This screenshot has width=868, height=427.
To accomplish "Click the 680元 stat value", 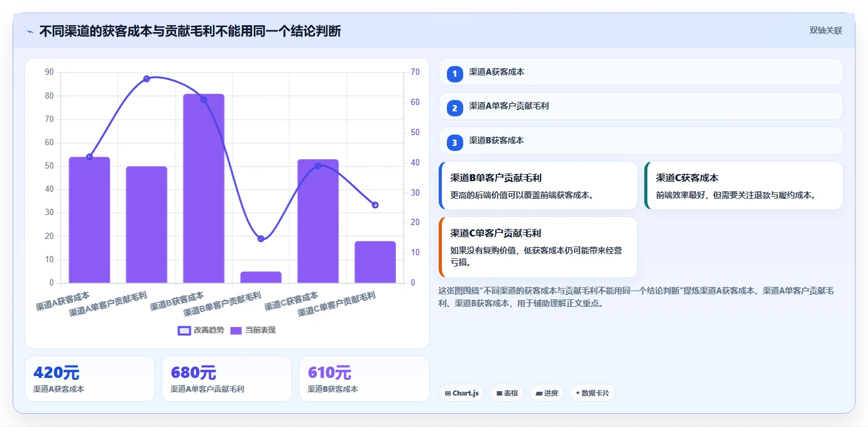I will [193, 373].
